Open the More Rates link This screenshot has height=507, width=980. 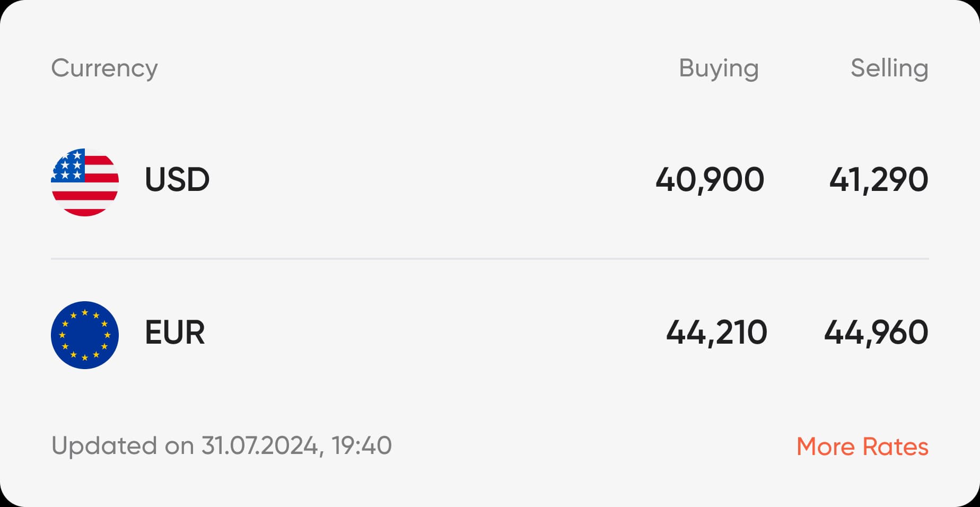click(x=862, y=447)
